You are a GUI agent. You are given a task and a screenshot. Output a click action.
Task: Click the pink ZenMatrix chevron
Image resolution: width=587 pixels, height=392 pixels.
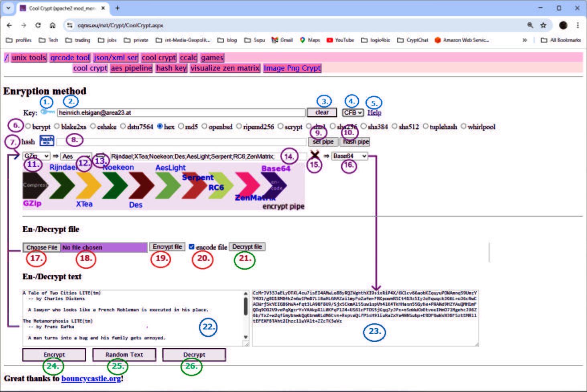[x=248, y=185]
